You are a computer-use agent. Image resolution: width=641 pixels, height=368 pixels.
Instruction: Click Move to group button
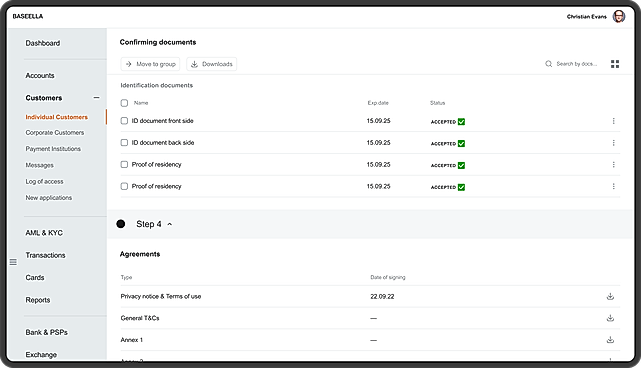pyautogui.click(x=150, y=64)
